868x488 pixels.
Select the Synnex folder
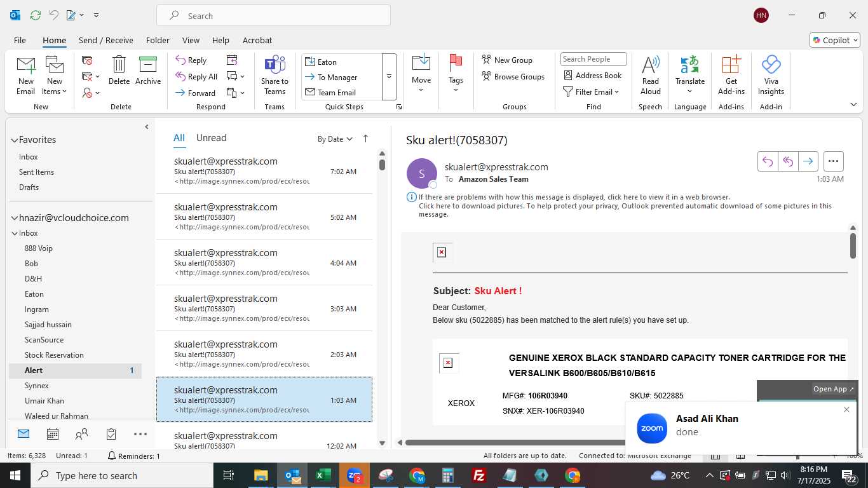point(37,386)
